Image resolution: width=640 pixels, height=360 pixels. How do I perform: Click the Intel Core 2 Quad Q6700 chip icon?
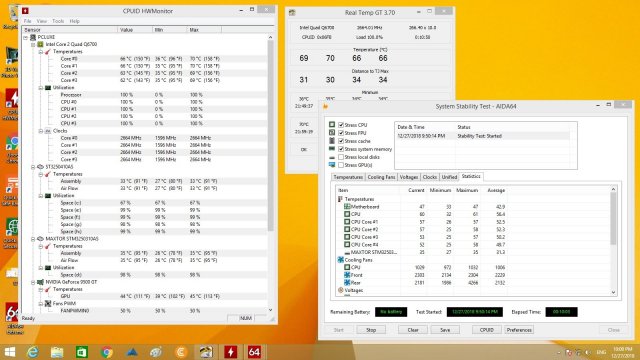point(40,44)
